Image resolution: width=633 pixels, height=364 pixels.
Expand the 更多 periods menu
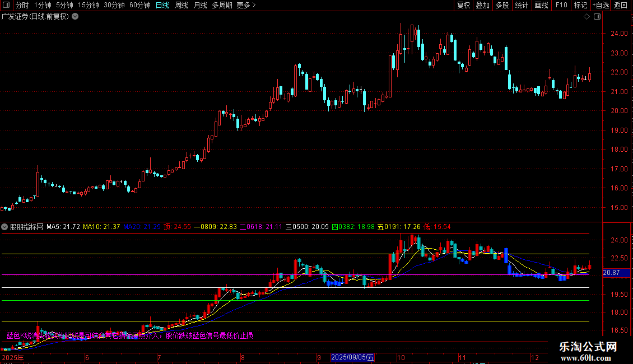click(x=246, y=5)
